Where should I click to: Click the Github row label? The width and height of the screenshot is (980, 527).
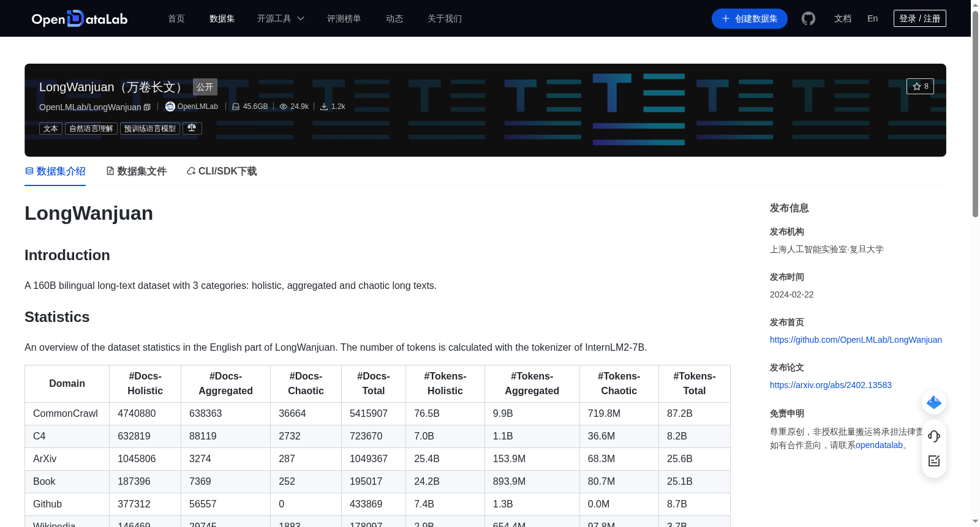tap(47, 504)
